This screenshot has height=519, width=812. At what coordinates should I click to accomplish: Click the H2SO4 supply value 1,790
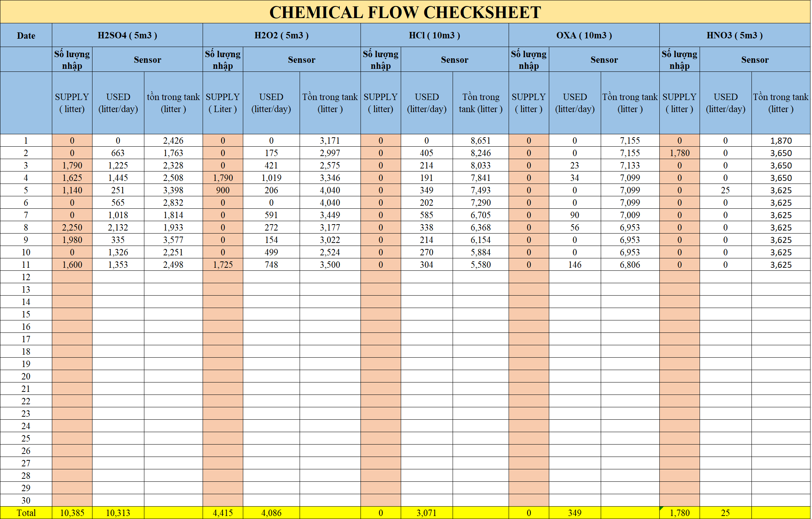coord(72,165)
